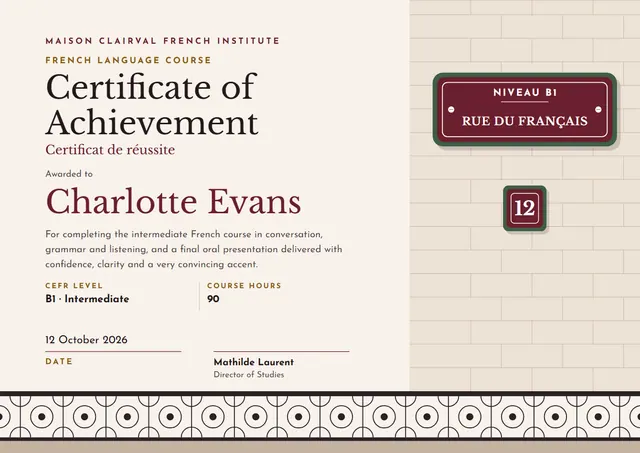Screen dimensions: 640x453
Task: Click the 'Certificate of Achievement' title
Action: tap(152, 104)
